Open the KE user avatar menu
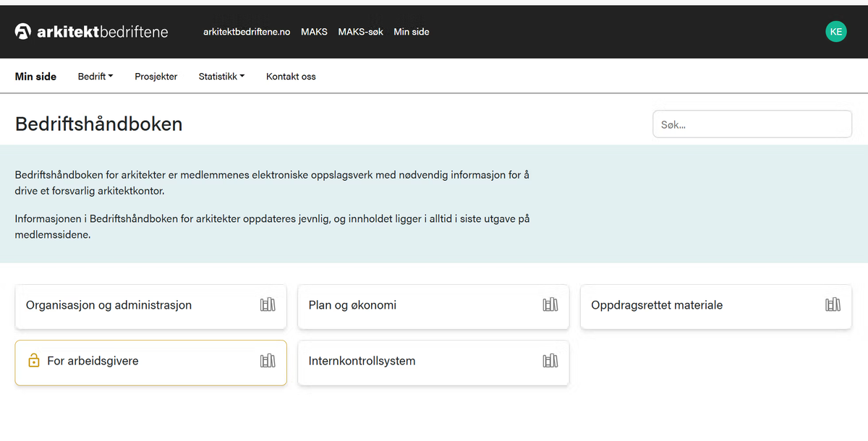This screenshot has height=441, width=868. click(x=836, y=31)
